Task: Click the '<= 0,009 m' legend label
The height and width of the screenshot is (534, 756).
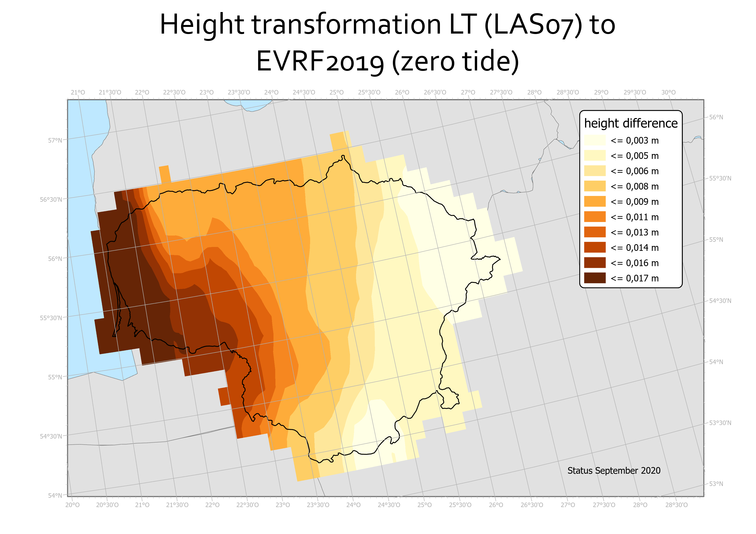Action: click(x=634, y=202)
